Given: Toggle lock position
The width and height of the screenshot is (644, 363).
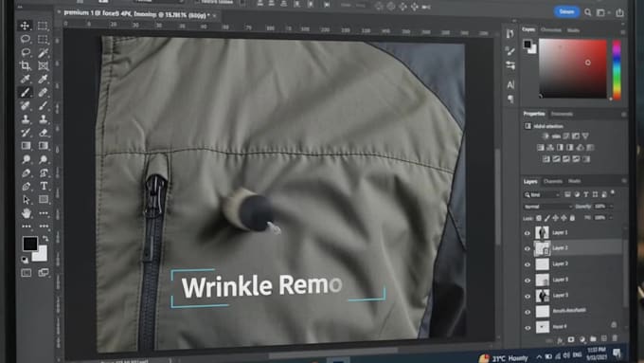Looking at the screenshot, I should (555, 218).
